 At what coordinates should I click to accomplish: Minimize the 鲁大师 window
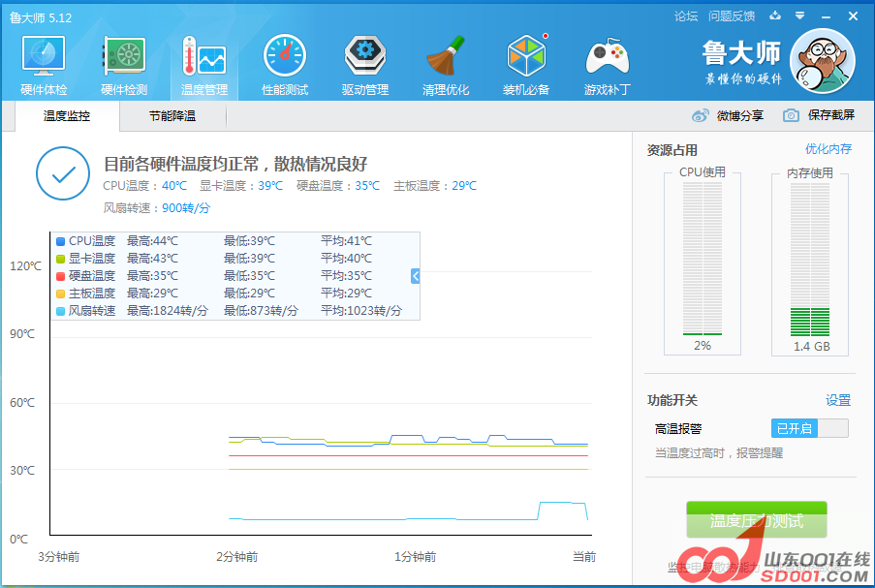pos(826,16)
